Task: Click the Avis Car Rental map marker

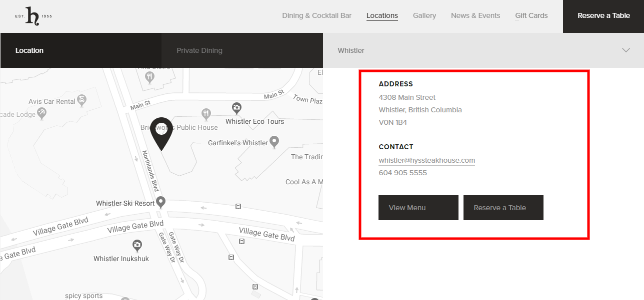Action: (x=82, y=100)
